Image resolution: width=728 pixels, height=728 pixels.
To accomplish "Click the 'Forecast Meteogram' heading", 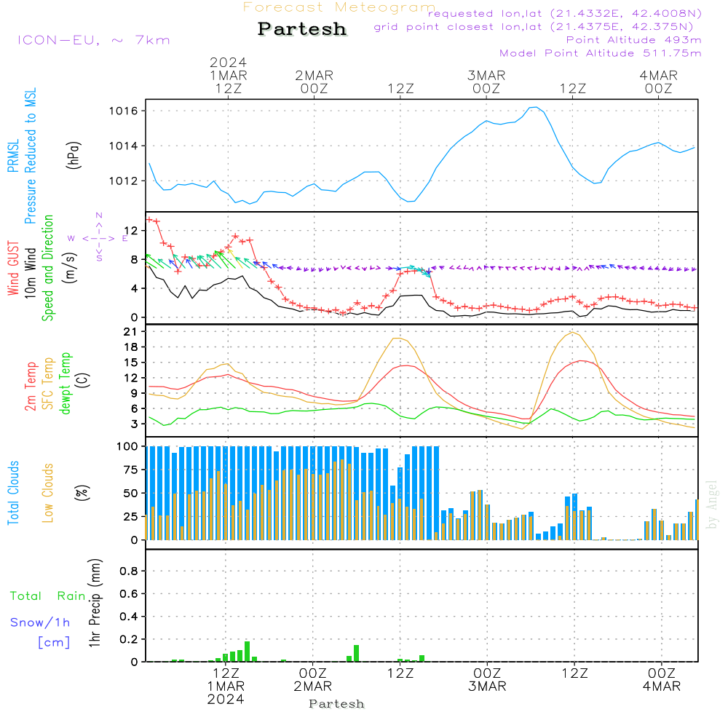I will pos(339,7).
